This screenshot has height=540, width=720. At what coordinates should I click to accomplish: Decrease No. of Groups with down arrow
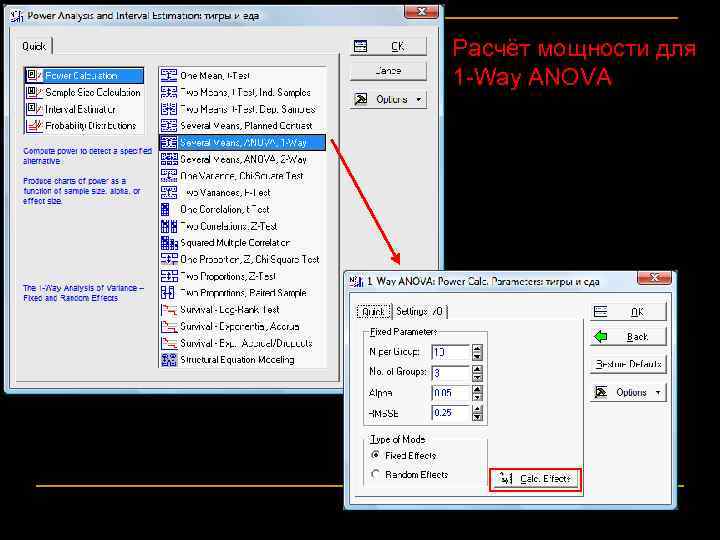pos(477,377)
